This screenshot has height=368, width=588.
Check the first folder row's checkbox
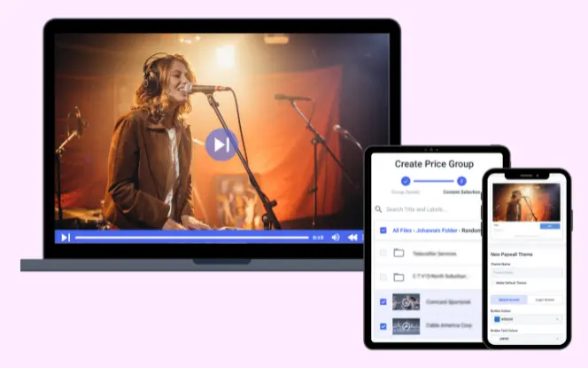click(x=383, y=253)
